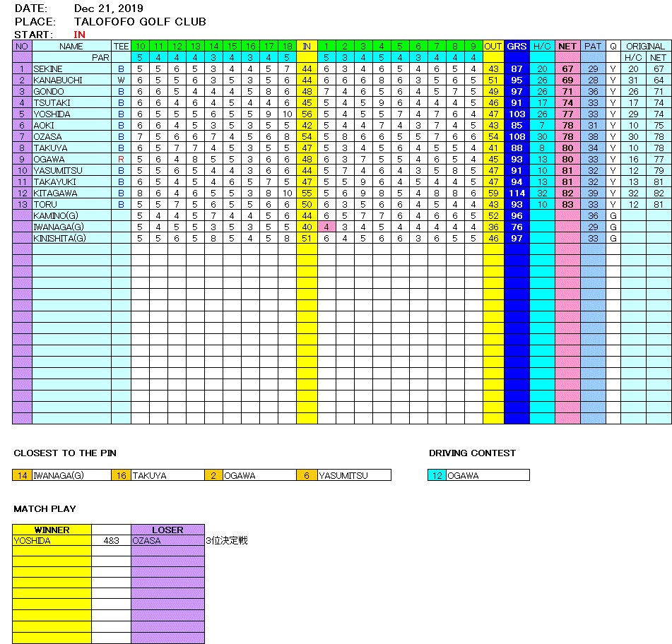The width and height of the screenshot is (672, 644).
Task: Select the TALOFOFO GOLF CLUB place cell
Action: (139, 22)
